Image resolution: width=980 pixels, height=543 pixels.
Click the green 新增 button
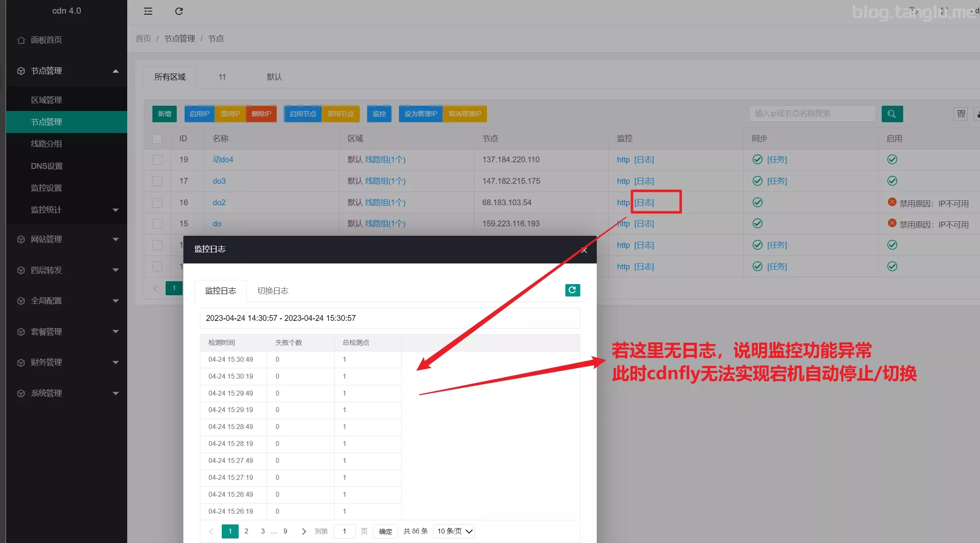[x=164, y=114]
